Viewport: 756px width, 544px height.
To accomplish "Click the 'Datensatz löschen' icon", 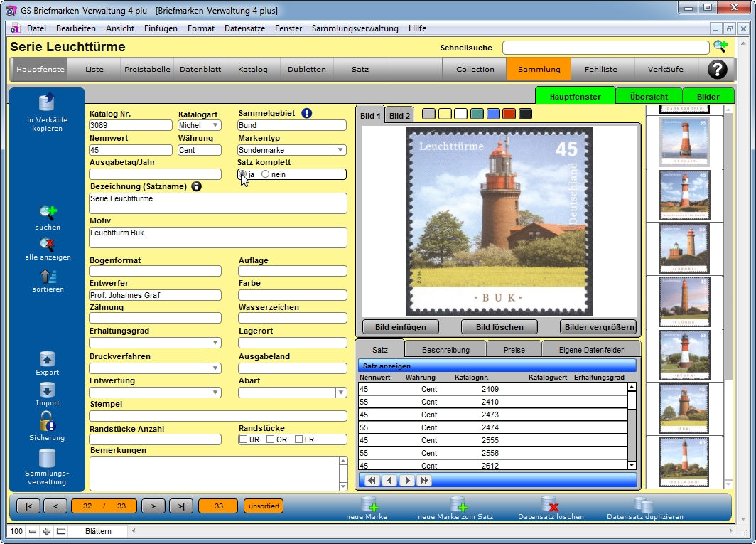I will coord(550,504).
